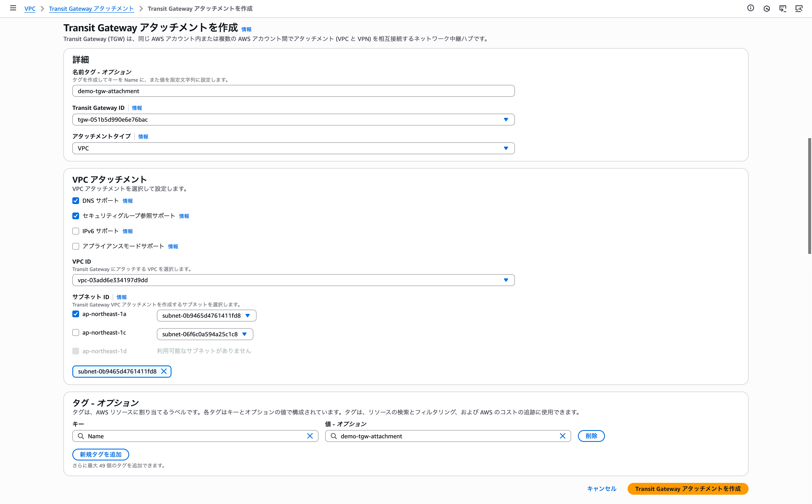Navigate to Transit Gateway アタッチメント breadcrumb
Viewport: 812px width, 504px height.
pos(91,9)
